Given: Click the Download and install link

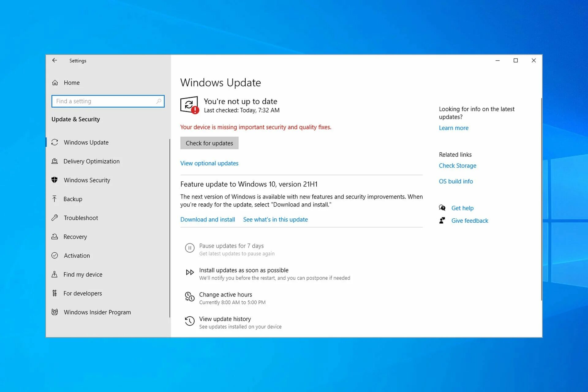Looking at the screenshot, I should pyautogui.click(x=207, y=220).
